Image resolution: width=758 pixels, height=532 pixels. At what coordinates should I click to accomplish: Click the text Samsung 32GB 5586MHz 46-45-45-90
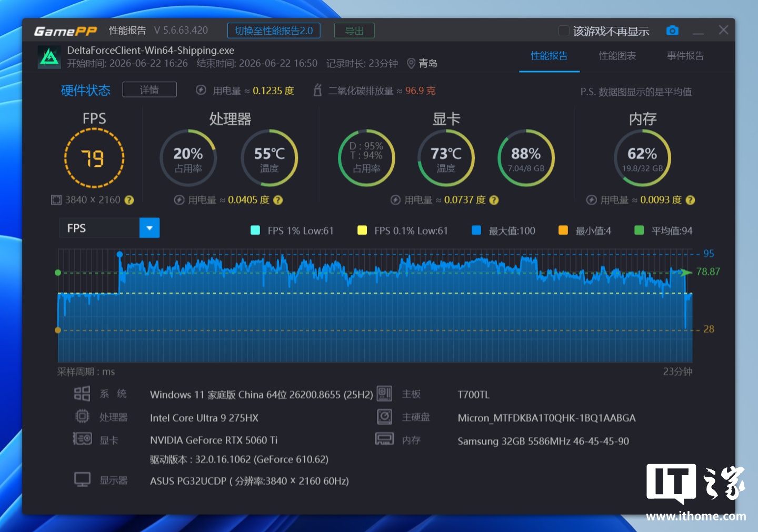(x=543, y=441)
